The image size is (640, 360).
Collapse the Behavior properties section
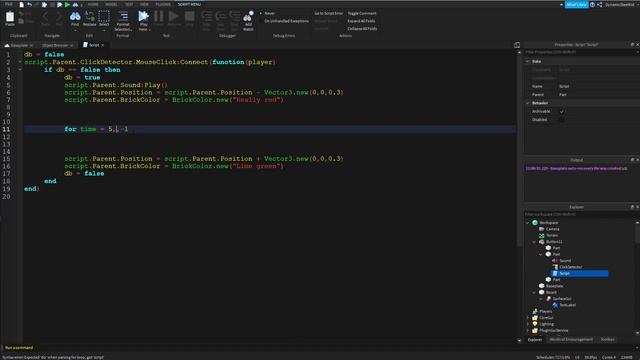[528, 103]
